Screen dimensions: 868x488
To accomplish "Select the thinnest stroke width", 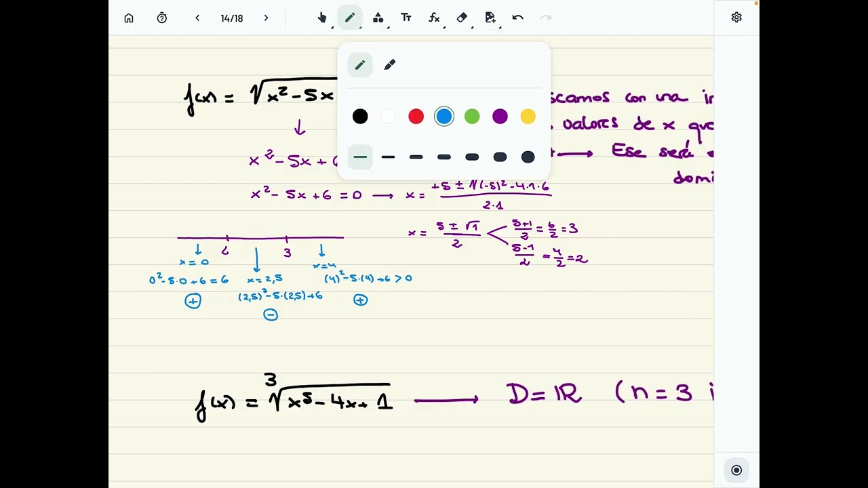I will (x=360, y=157).
